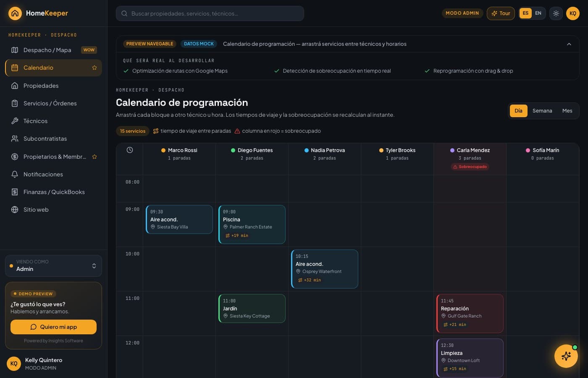This screenshot has width=588, height=378.
Task: Click the floating AI sparkle assistant button
Action: point(566,356)
